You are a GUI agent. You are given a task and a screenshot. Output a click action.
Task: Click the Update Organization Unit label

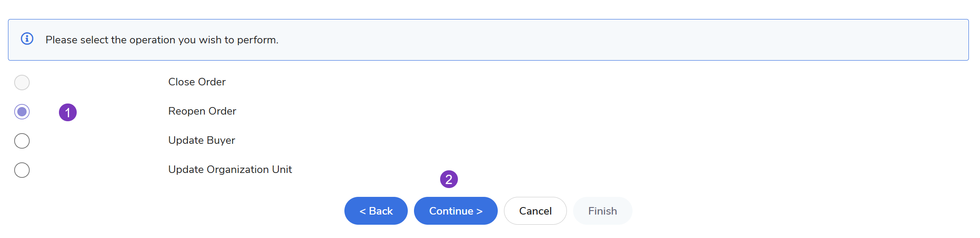(230, 169)
